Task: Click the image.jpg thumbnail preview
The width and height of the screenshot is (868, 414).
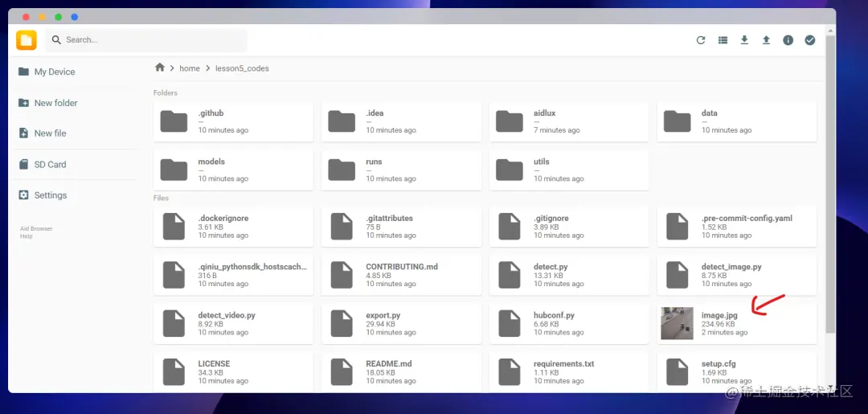Action: [677, 323]
